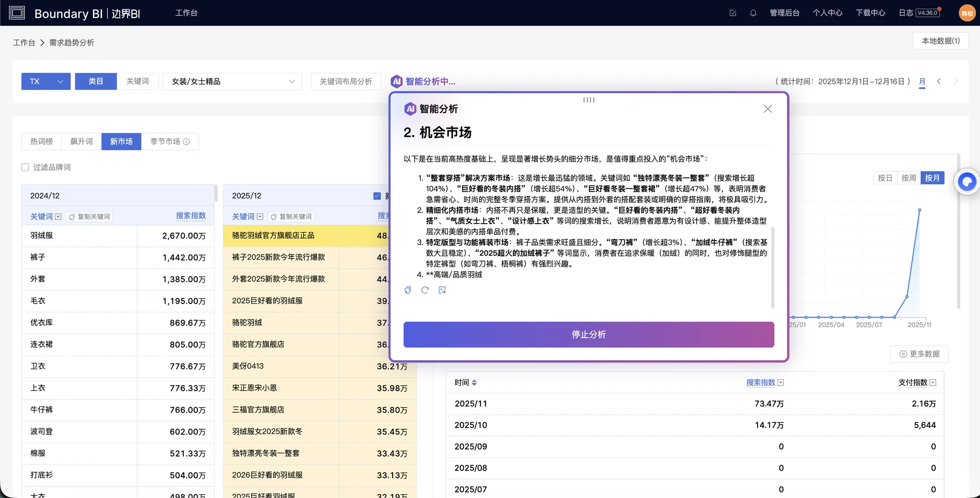Image resolution: width=980 pixels, height=498 pixels.
Task: Switch to the 季节市场 tab
Action: [164, 142]
